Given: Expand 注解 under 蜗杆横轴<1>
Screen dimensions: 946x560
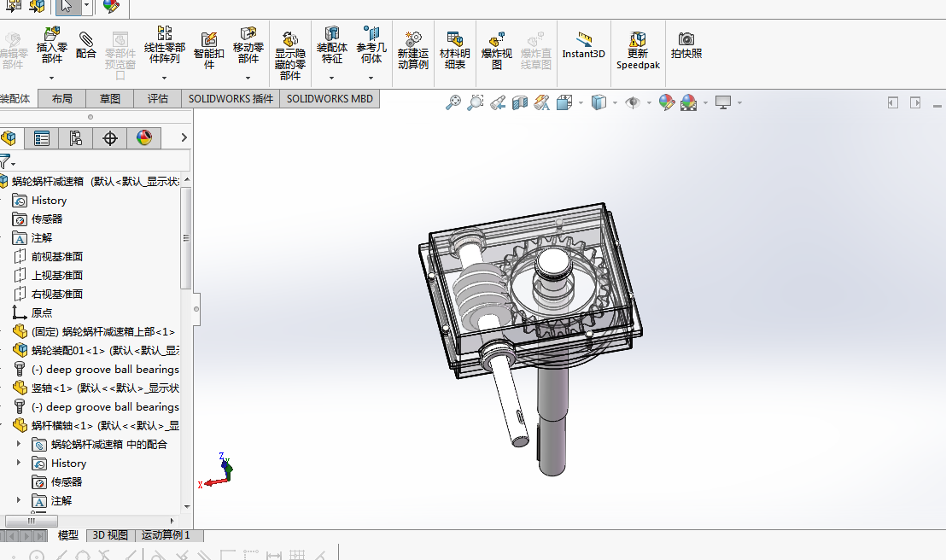Looking at the screenshot, I should 19,500.
